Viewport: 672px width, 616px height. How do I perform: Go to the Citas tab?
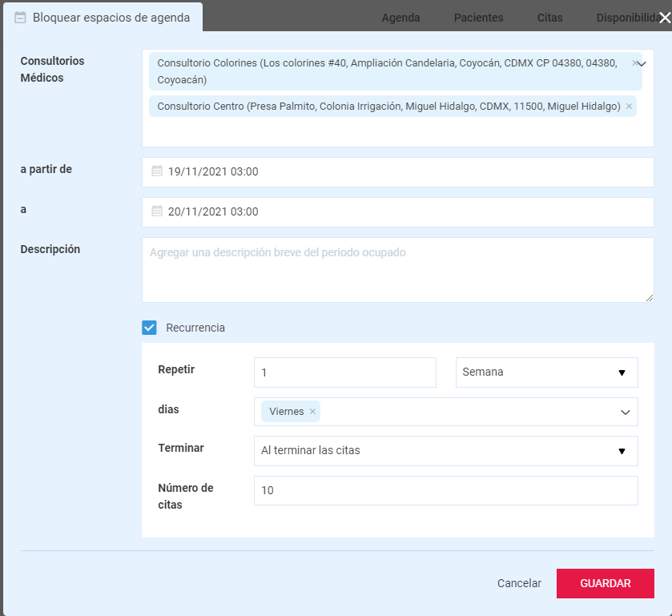coord(550,18)
